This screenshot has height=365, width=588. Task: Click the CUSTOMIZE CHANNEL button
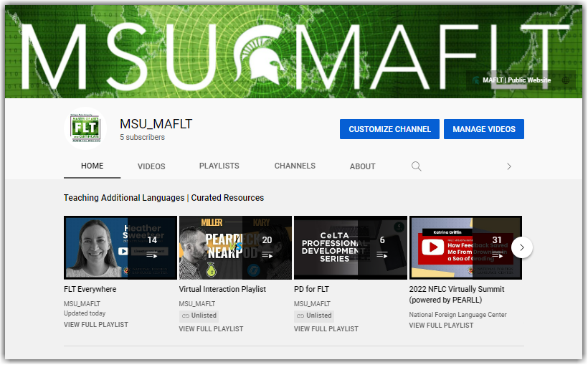[x=389, y=129]
